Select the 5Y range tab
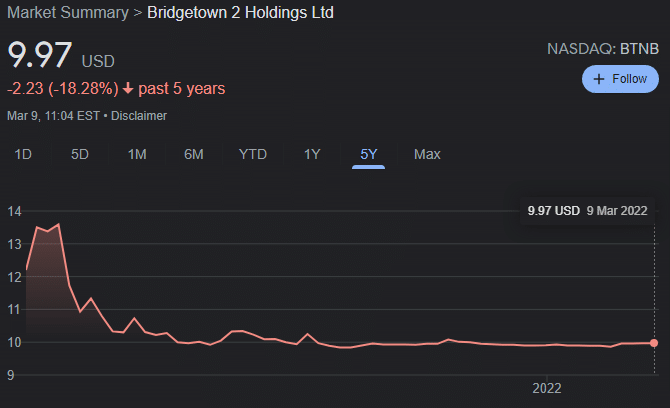 pyautogui.click(x=368, y=154)
